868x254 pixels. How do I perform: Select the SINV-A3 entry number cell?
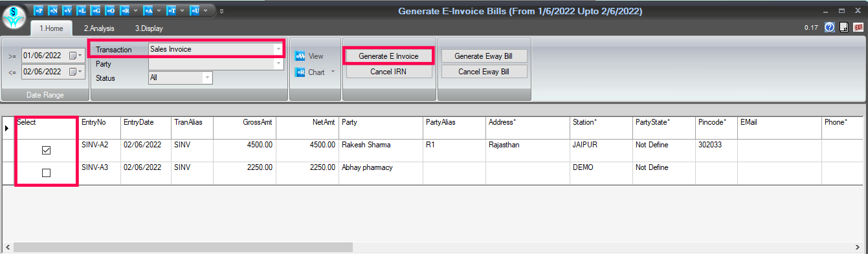(100, 173)
